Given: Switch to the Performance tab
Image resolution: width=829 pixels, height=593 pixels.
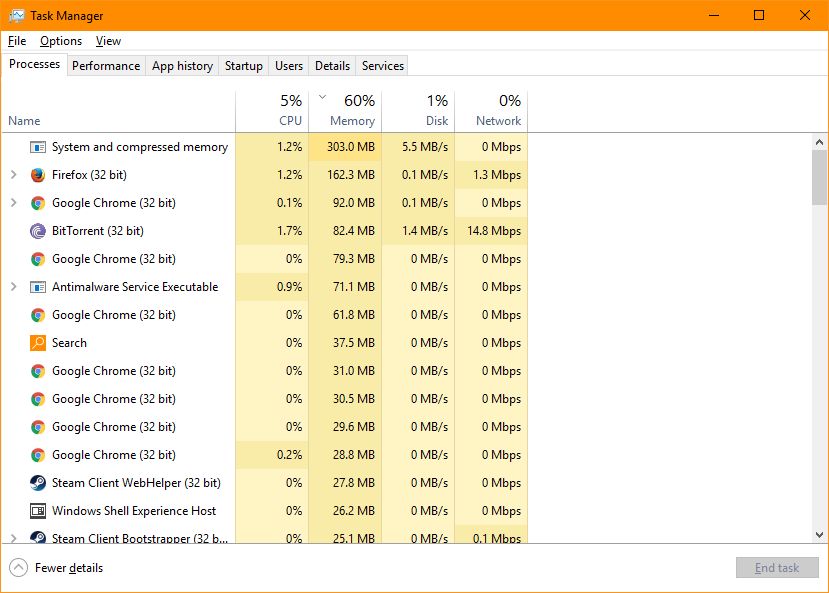Looking at the screenshot, I should (x=106, y=66).
